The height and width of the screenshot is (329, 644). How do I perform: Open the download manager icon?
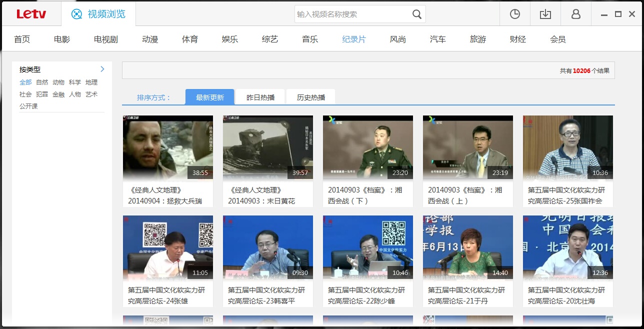[x=545, y=14]
